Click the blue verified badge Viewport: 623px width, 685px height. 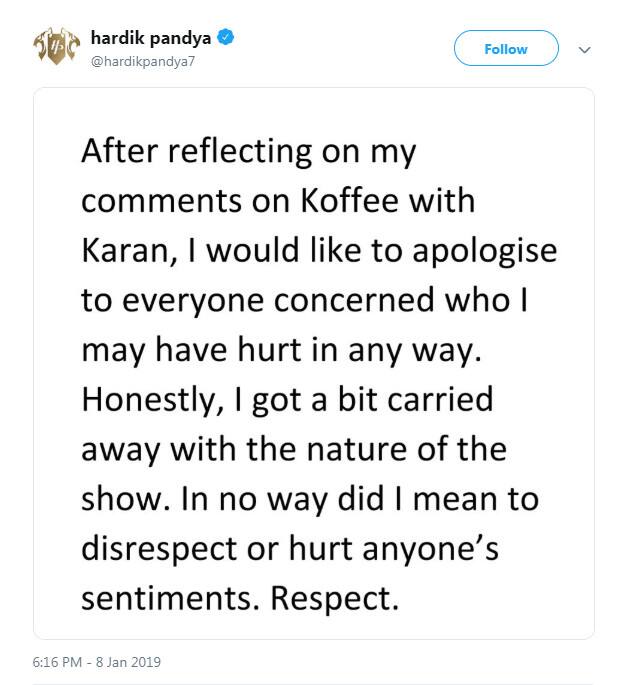coord(226,38)
